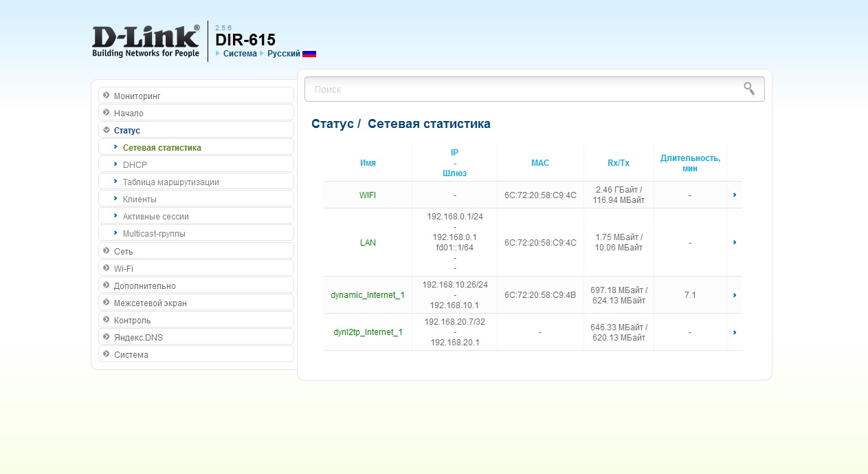Click the DIR-615 model title
868x474 pixels.
[x=245, y=40]
